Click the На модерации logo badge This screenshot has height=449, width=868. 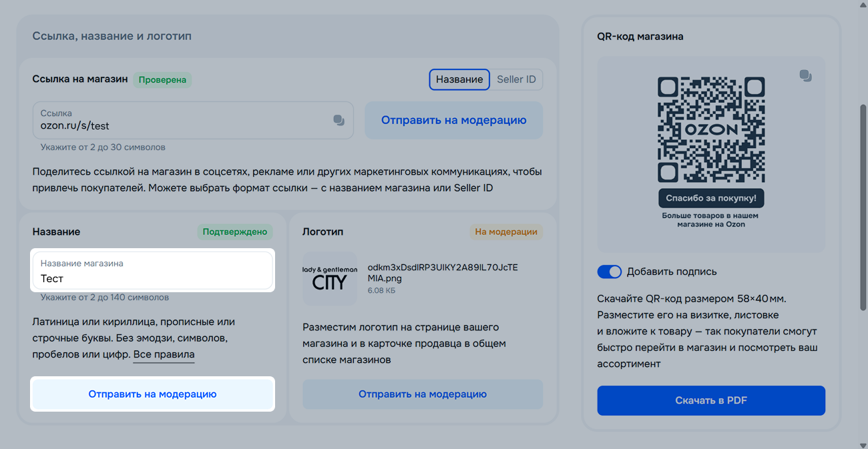(x=505, y=232)
